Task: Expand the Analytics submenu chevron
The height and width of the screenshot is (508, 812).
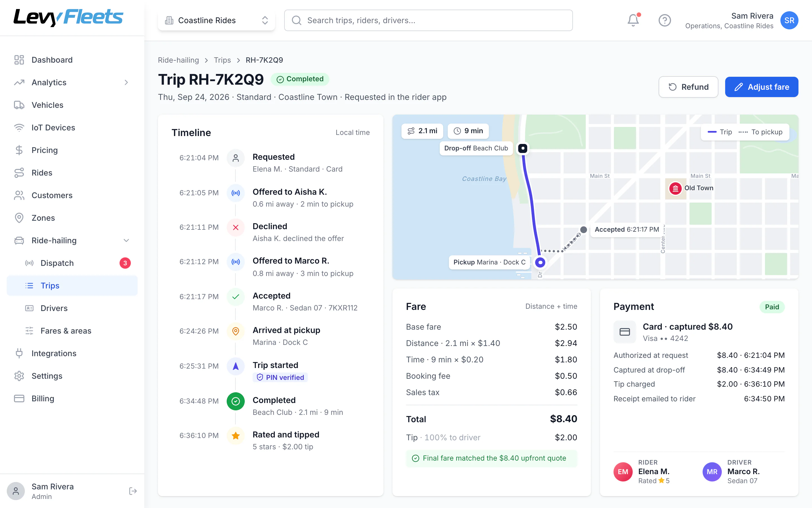Action: [126, 82]
